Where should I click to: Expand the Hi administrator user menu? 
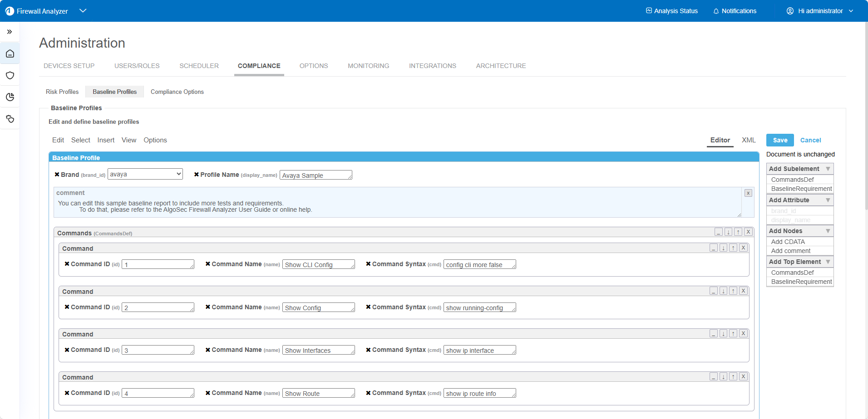click(820, 11)
